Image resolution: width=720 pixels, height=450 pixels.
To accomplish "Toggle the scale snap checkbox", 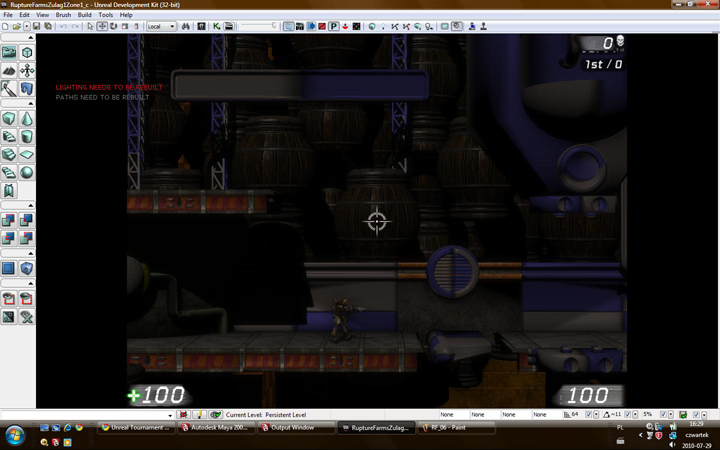I will [x=664, y=415].
